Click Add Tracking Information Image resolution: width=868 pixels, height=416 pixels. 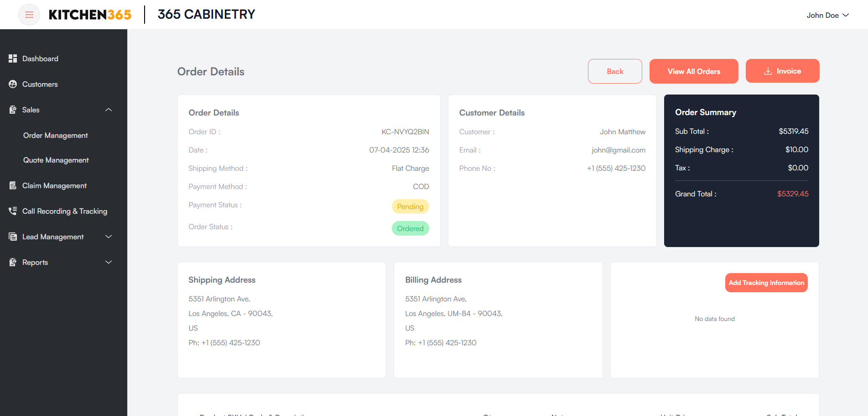(766, 283)
